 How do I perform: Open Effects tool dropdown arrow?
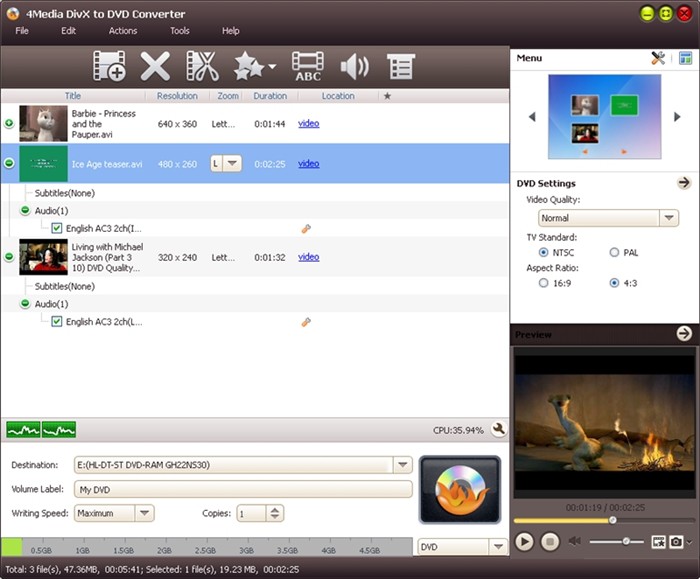click(272, 67)
